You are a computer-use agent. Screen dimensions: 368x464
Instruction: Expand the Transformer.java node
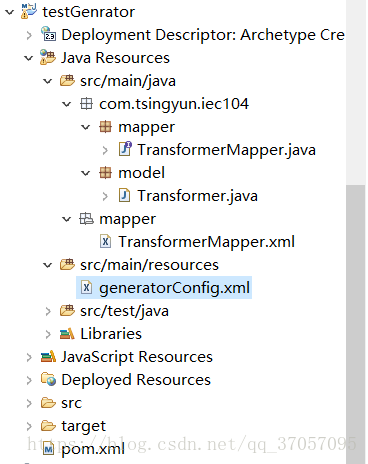(x=105, y=196)
